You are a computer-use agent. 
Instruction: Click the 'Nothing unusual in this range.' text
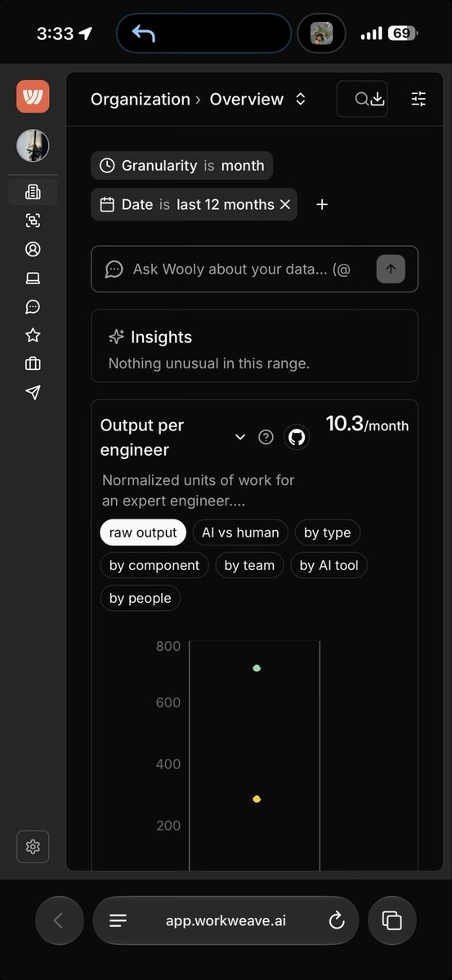click(208, 363)
